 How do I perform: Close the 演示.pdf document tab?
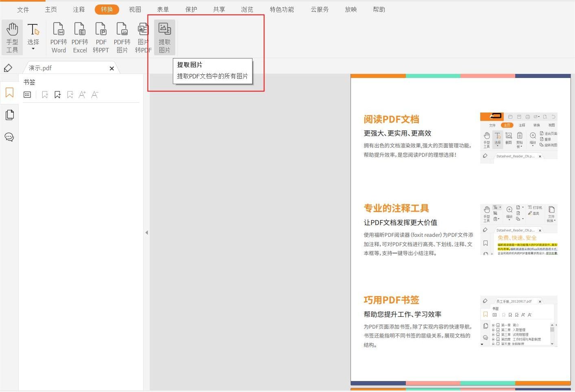tap(112, 68)
